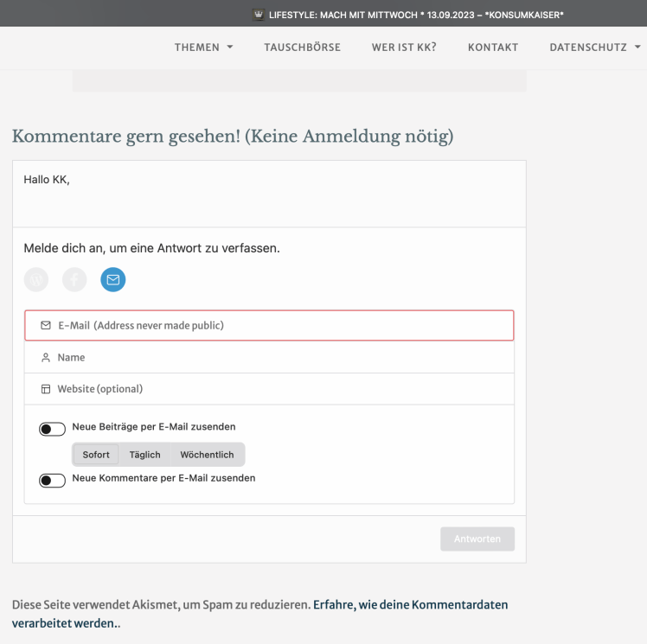Choose the Täglich frequency option

coord(144,455)
